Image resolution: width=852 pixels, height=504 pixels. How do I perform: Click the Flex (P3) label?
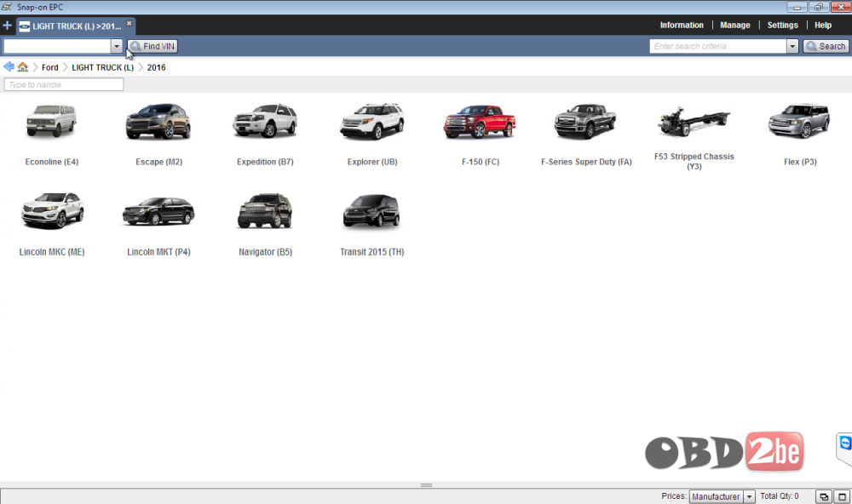click(800, 162)
